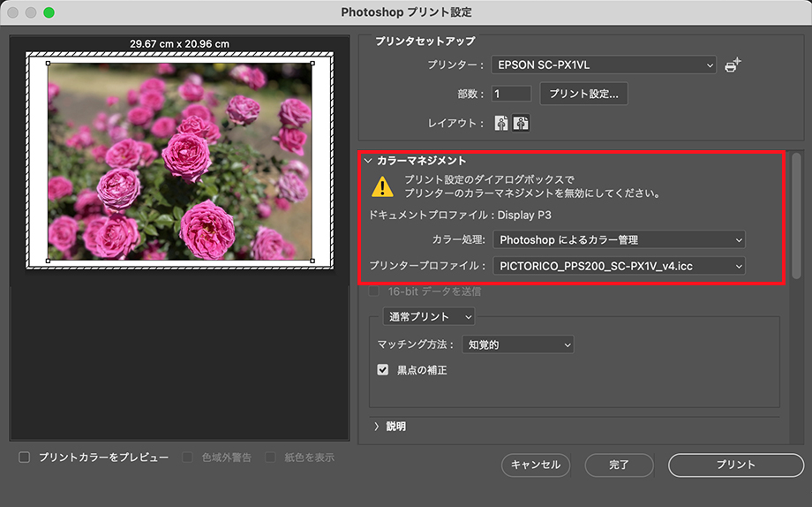Toggle the 黒点の補正 checkbox

[383, 370]
